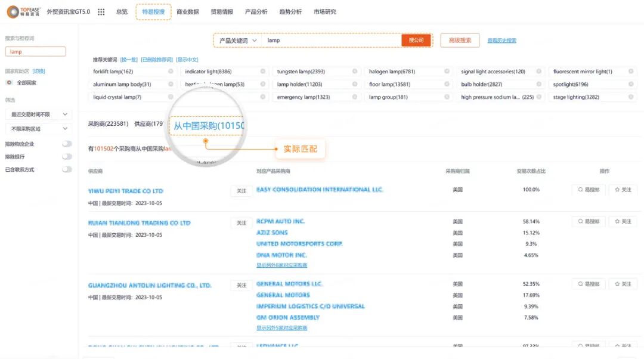Image resolution: width=644 pixels, height=359 pixels.
Task: Open supplier YIWU PEIYI TRADE CO LTD
Action: [x=126, y=191]
